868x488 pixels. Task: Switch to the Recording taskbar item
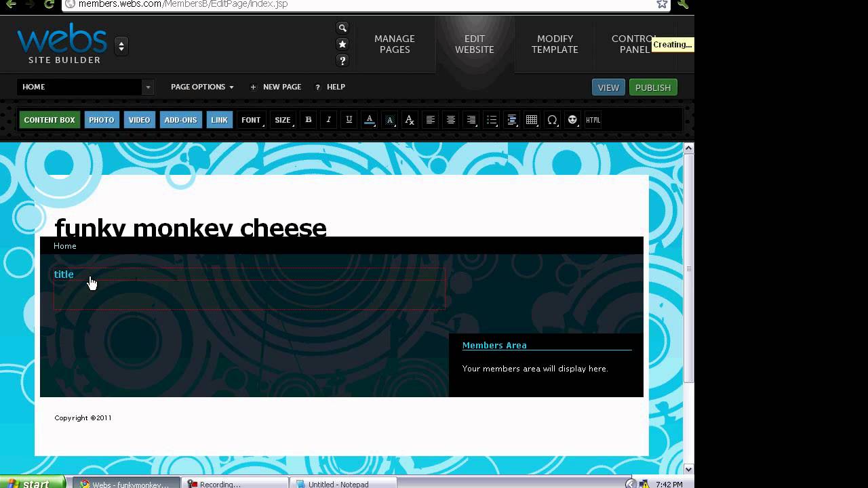(236, 483)
